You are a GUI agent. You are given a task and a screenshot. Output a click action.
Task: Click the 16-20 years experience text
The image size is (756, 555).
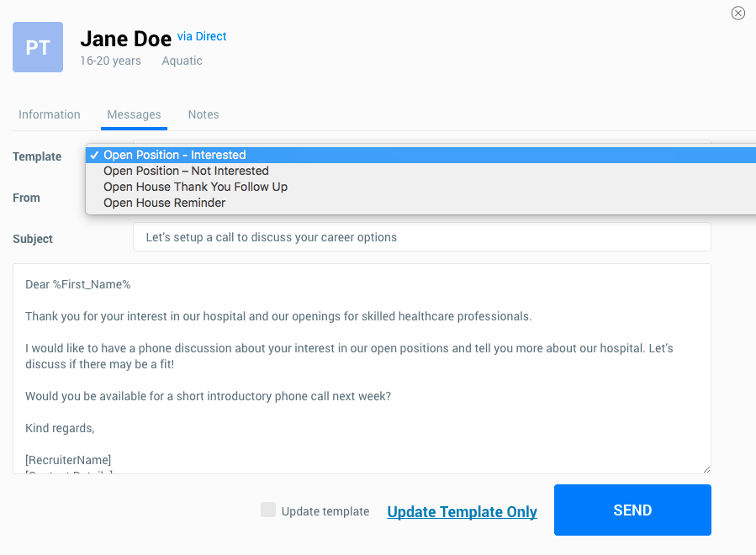pyautogui.click(x=110, y=61)
